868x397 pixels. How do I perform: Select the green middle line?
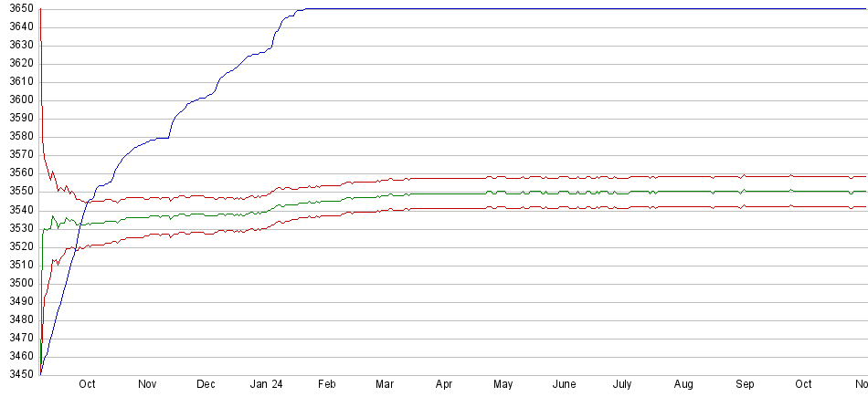(x=548, y=193)
